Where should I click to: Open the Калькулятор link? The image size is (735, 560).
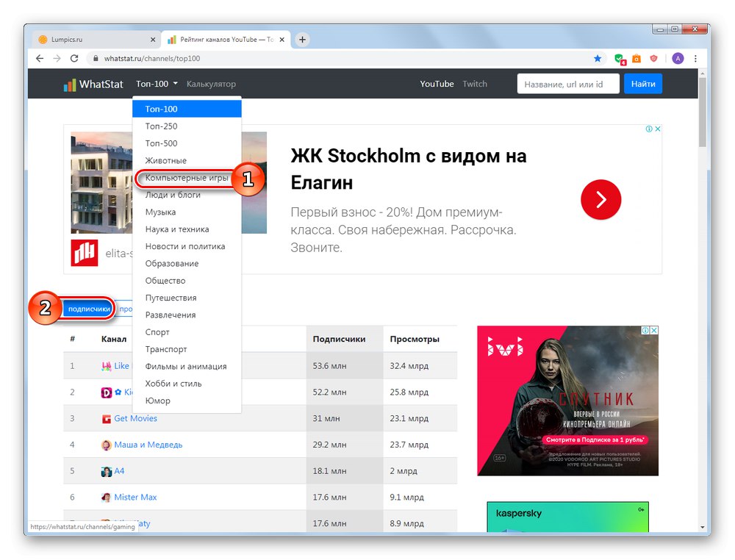point(211,85)
